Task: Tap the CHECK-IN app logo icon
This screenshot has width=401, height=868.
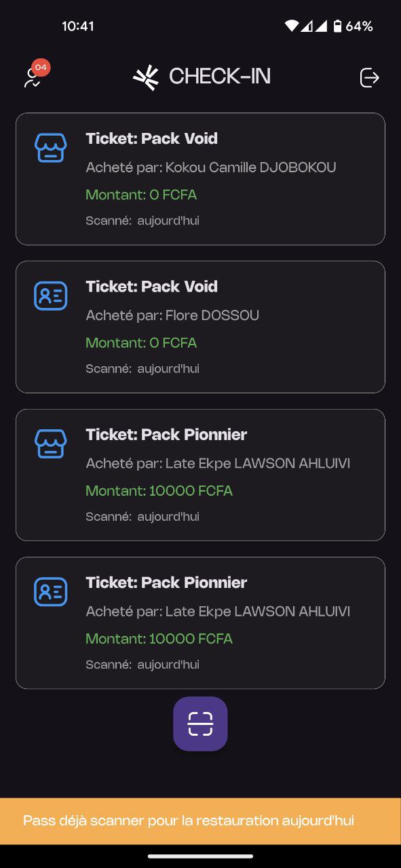Action: (x=147, y=77)
